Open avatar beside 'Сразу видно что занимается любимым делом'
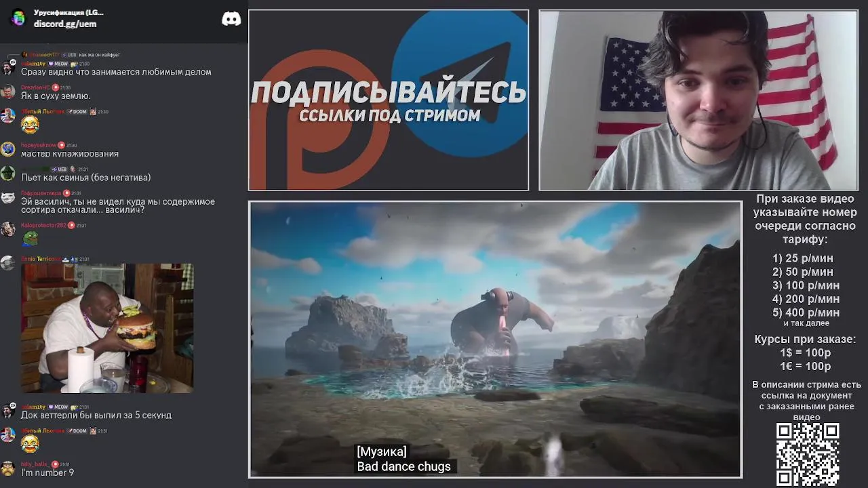868x488 pixels. [7, 68]
